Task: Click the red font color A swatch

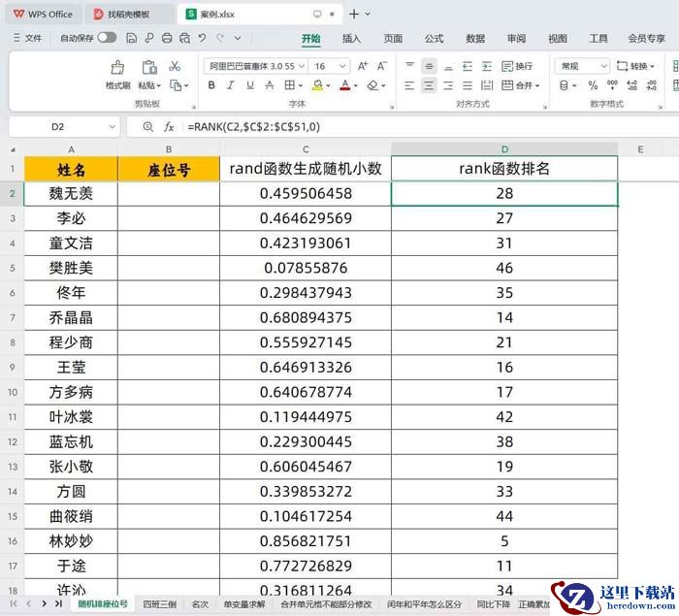Action: (343, 86)
